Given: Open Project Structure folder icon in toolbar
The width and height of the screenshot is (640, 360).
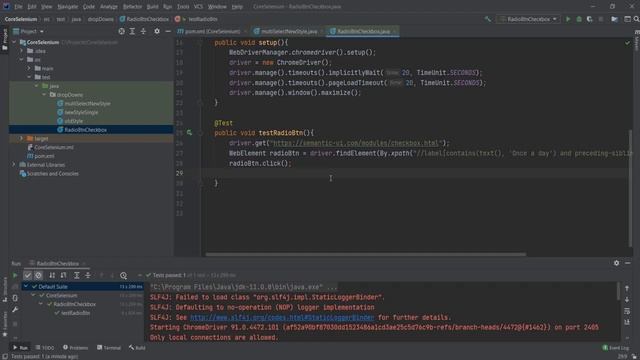Looking at the screenshot, I should pos(614,19).
